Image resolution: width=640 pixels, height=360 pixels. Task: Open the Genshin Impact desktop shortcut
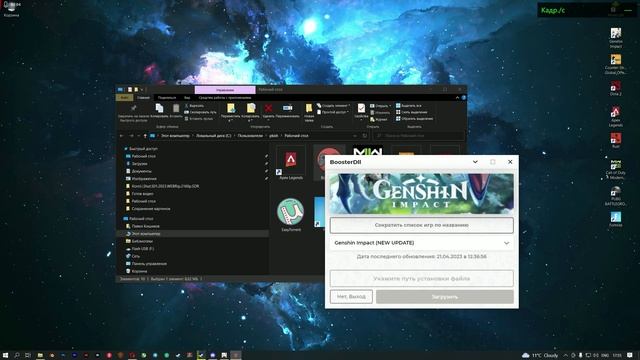pos(616,38)
